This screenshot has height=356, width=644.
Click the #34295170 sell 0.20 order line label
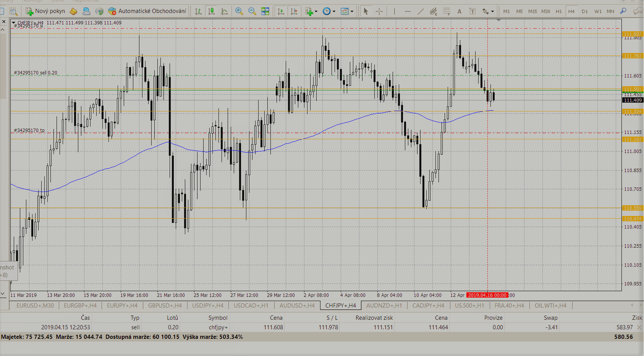pyautogui.click(x=36, y=73)
